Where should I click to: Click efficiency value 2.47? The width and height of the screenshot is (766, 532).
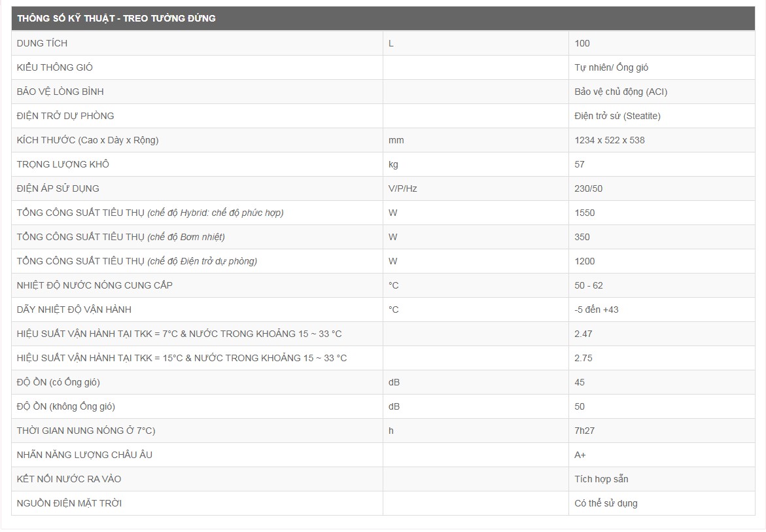tap(583, 334)
